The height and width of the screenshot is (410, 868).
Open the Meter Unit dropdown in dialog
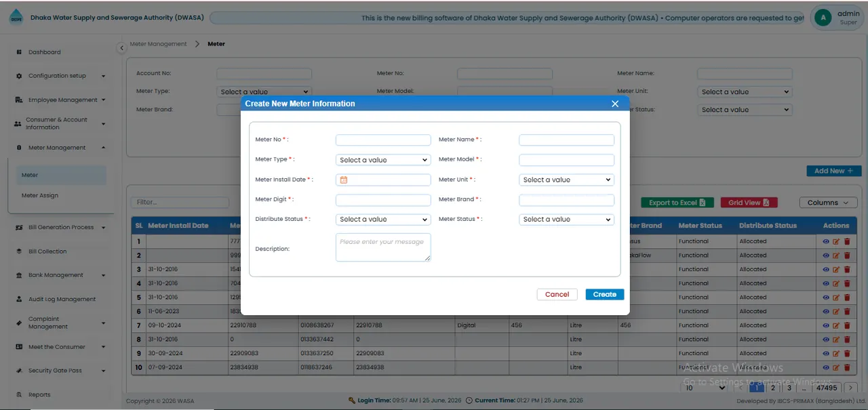coord(566,180)
